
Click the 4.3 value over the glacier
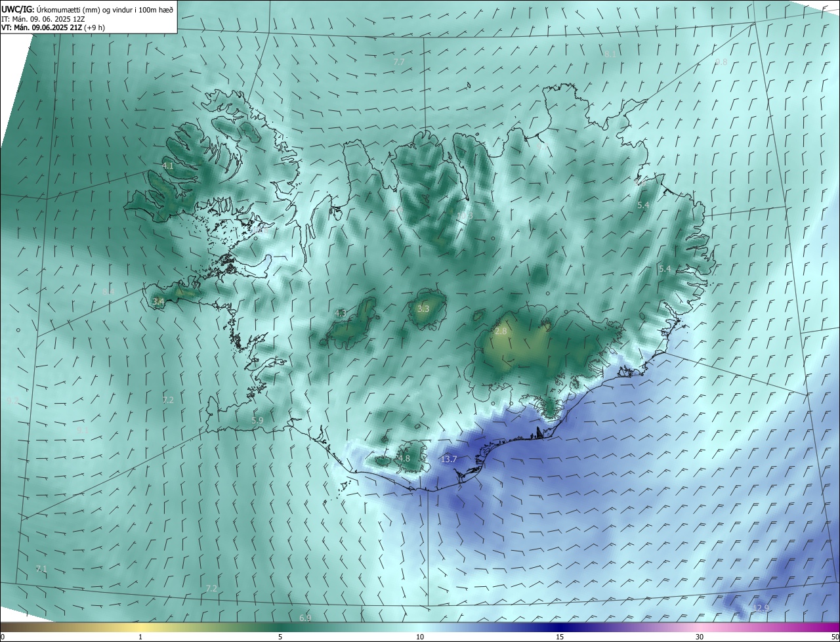click(341, 314)
